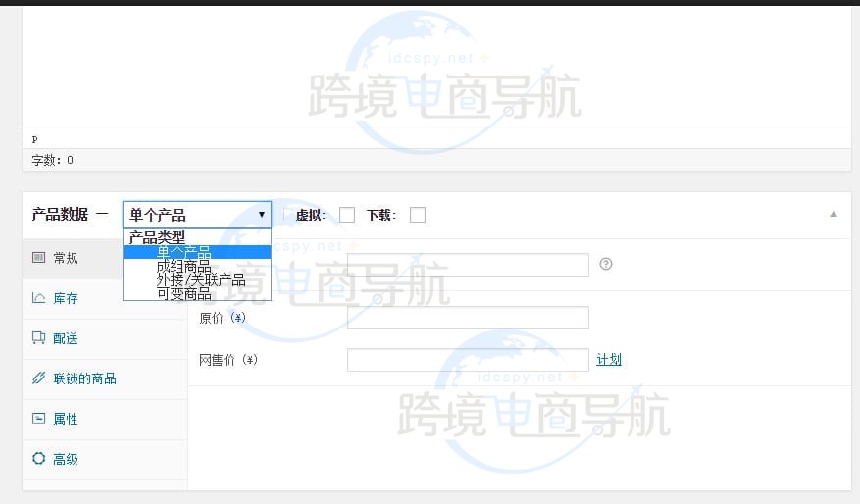Image resolution: width=860 pixels, height=504 pixels.
Task: Select 单个产品 in the dropdown list
Action: click(x=197, y=252)
